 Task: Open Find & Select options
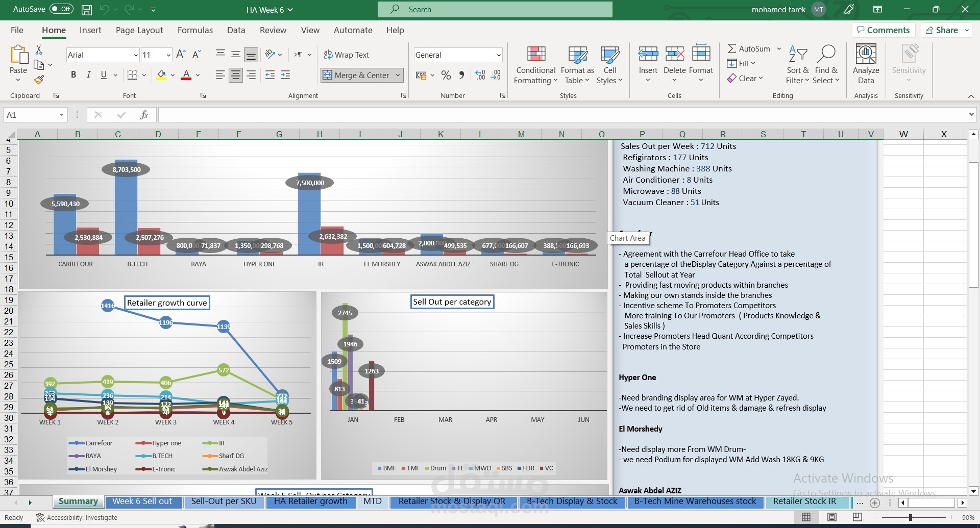[826, 65]
